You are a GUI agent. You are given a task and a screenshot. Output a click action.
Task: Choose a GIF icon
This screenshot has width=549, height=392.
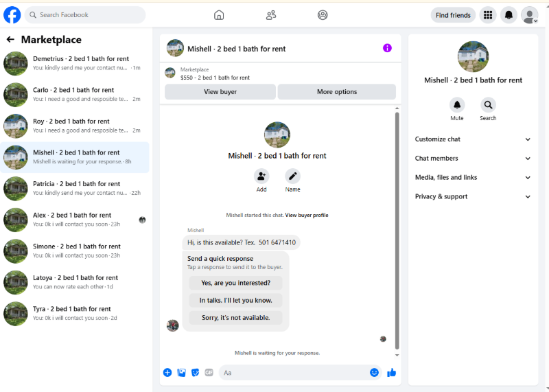click(x=209, y=372)
